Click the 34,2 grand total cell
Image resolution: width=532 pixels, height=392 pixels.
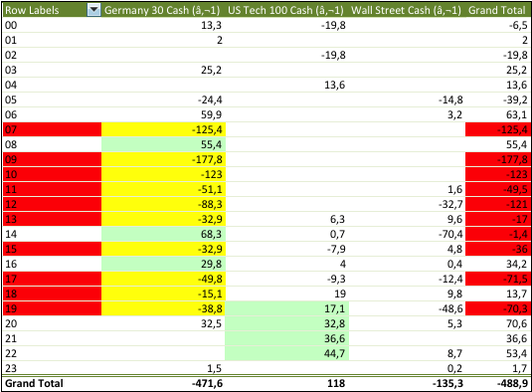tap(498, 264)
